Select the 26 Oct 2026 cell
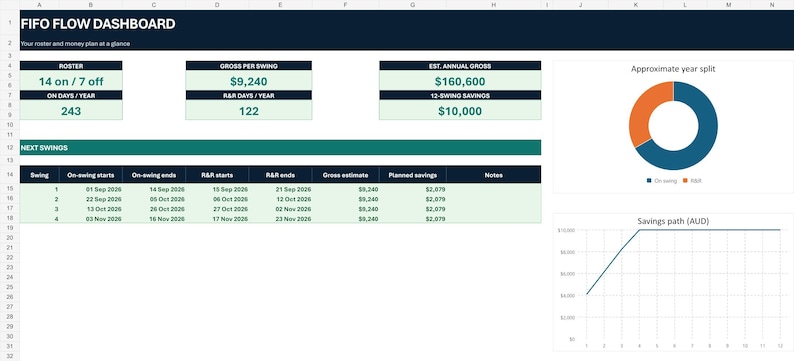 point(154,209)
